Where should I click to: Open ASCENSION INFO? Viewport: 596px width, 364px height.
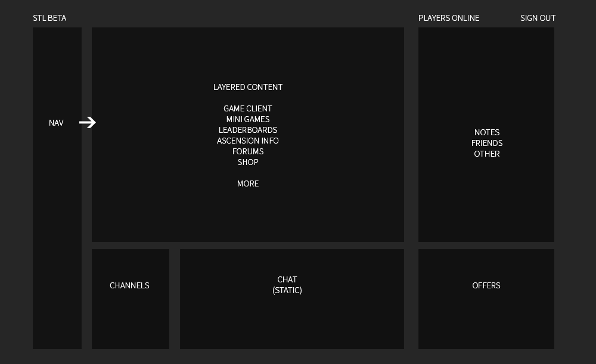(x=248, y=141)
